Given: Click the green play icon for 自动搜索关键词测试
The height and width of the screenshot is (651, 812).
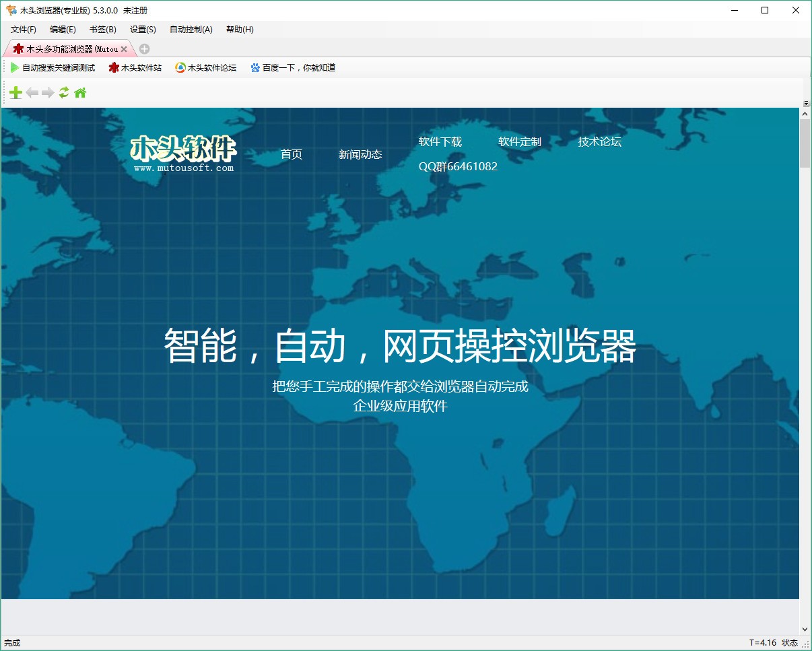Looking at the screenshot, I should point(15,68).
